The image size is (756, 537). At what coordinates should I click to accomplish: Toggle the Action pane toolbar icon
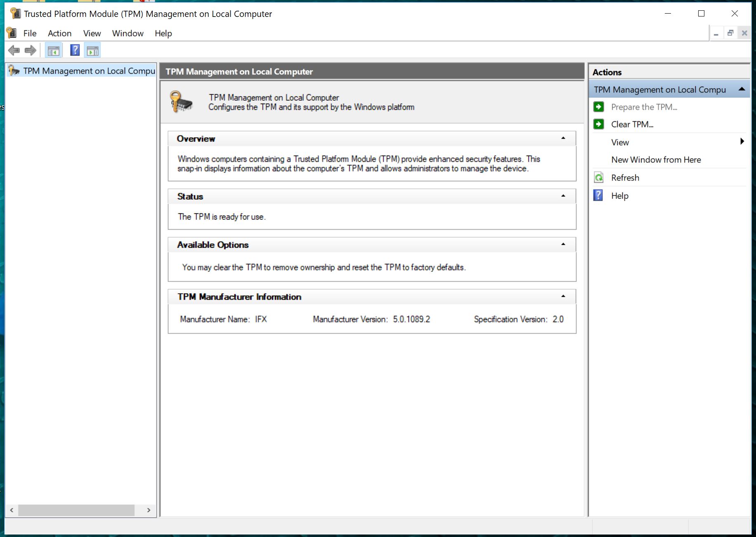(93, 51)
